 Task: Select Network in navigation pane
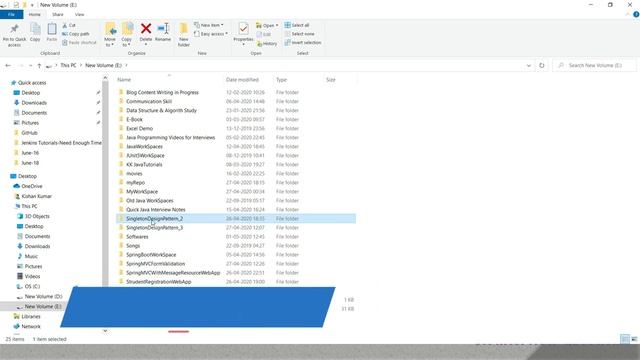(31, 327)
